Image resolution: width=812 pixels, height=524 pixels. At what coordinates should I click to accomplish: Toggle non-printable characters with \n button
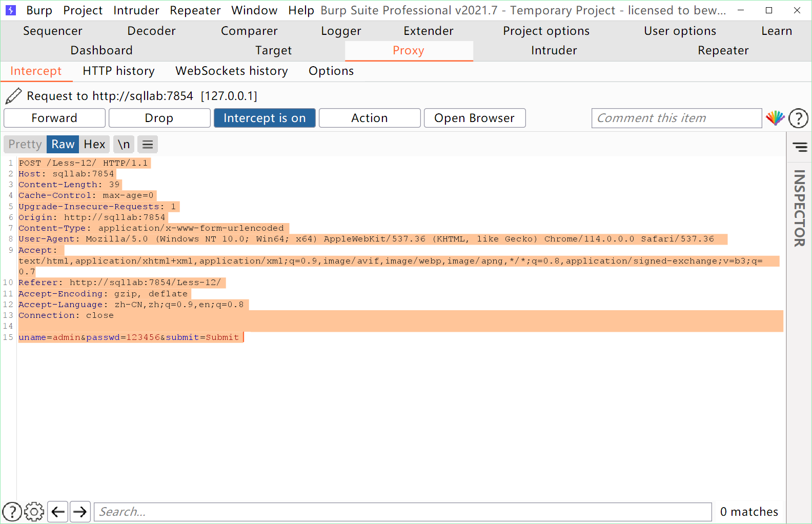click(124, 145)
